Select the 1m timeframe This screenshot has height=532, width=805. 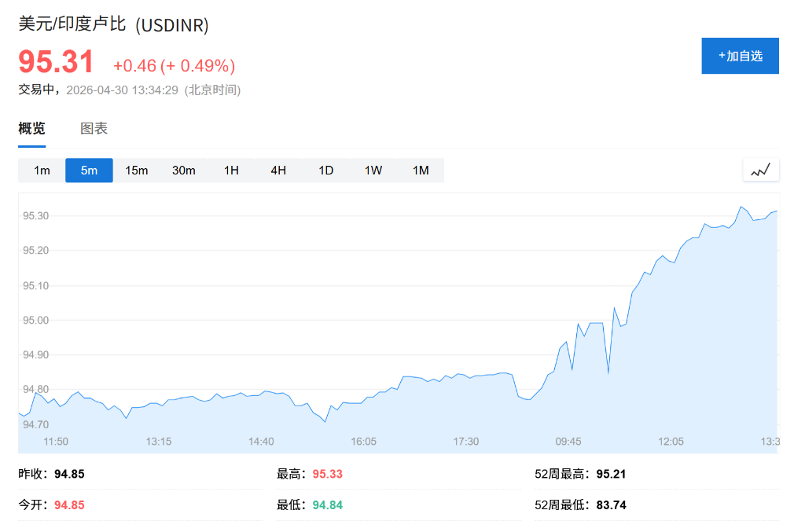pyautogui.click(x=42, y=170)
